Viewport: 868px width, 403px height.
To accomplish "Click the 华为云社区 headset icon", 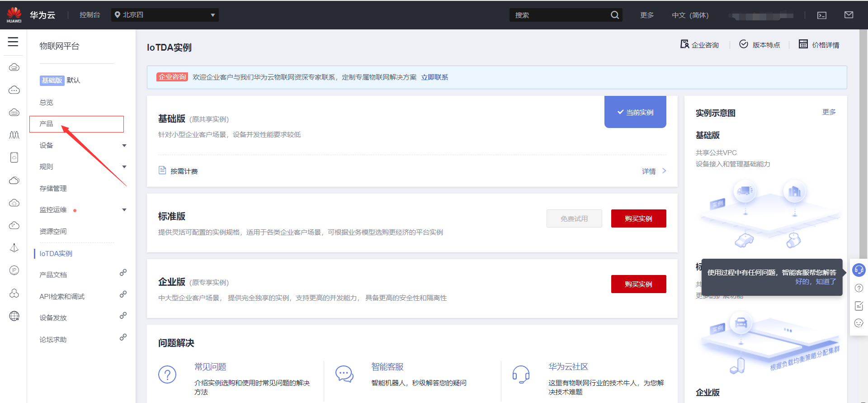I will (521, 375).
